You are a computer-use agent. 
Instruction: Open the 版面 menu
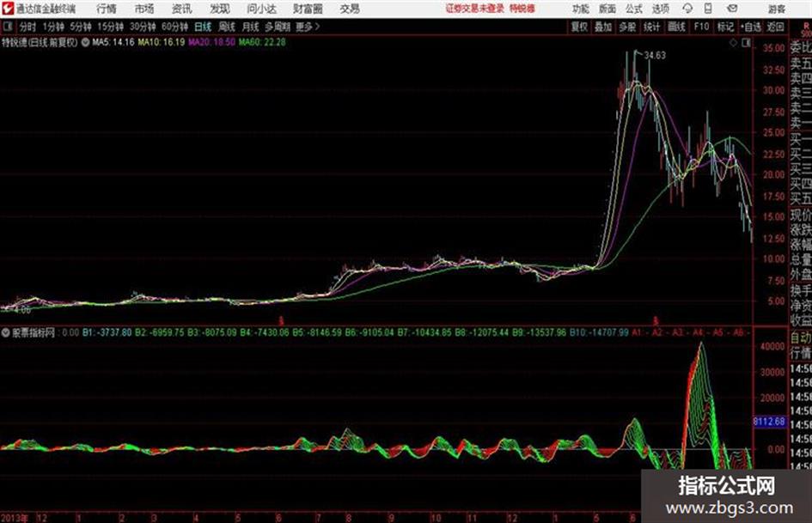[x=607, y=9]
